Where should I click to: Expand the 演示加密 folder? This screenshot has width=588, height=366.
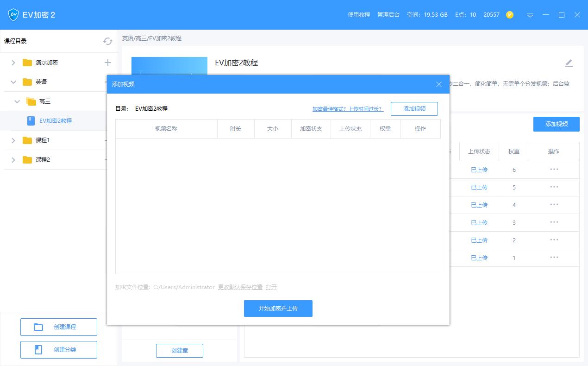(x=13, y=63)
